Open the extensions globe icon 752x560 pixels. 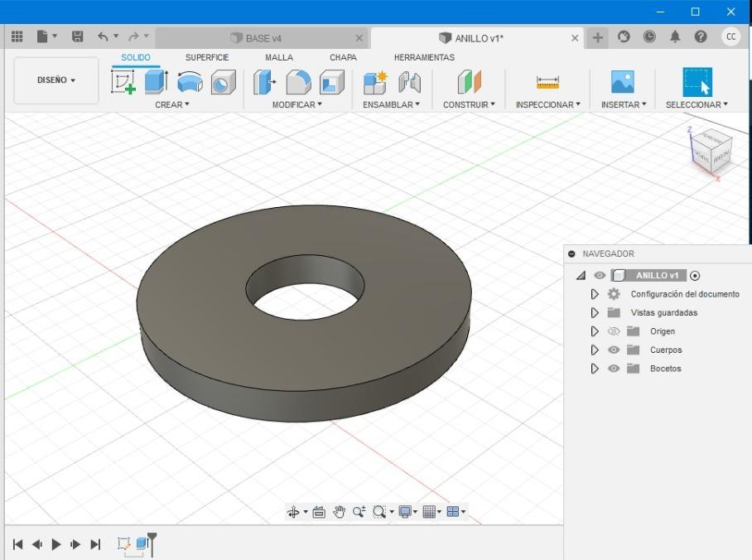(624, 36)
